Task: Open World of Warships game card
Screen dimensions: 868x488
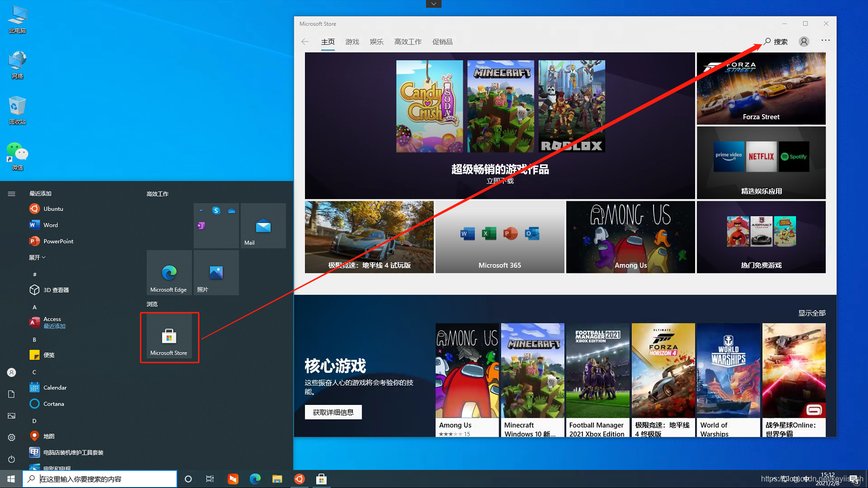Action: [729, 380]
